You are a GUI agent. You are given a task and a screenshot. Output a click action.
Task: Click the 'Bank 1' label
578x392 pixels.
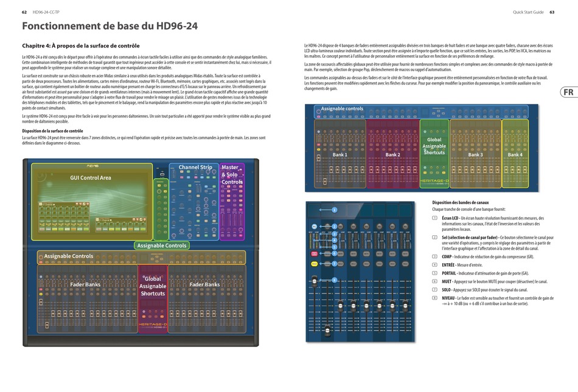(340, 154)
